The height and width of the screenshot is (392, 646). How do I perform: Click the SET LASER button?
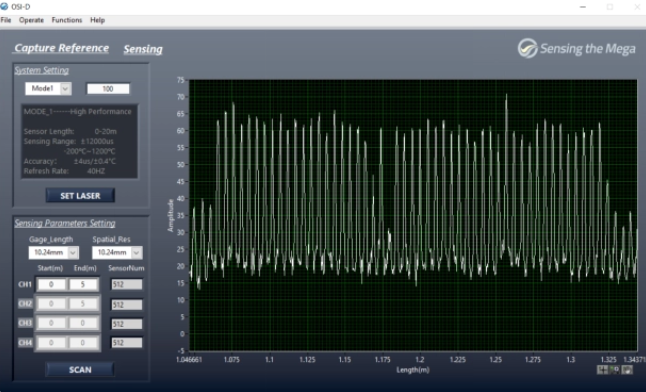click(x=80, y=196)
